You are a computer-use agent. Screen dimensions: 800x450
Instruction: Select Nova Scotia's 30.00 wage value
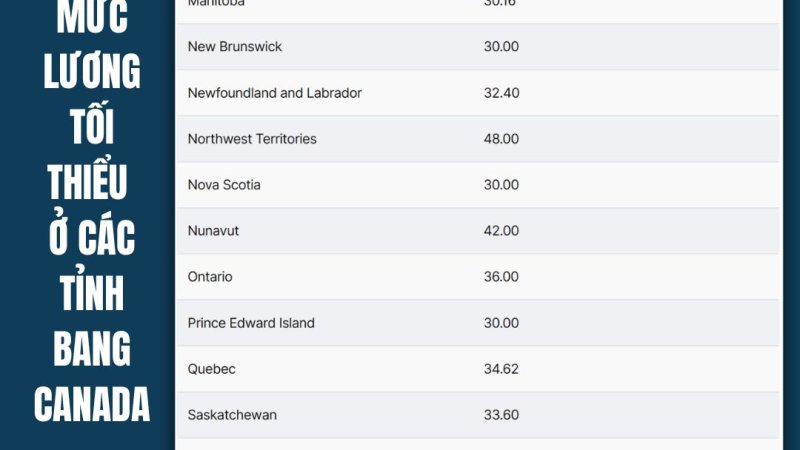pyautogui.click(x=501, y=185)
